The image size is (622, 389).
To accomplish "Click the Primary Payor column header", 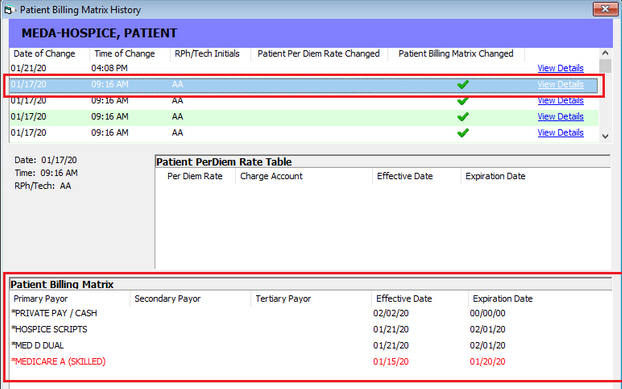I will (x=40, y=299).
